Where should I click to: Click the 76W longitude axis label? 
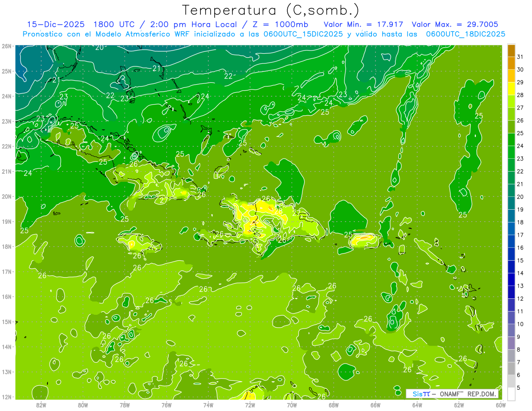pos(166,404)
